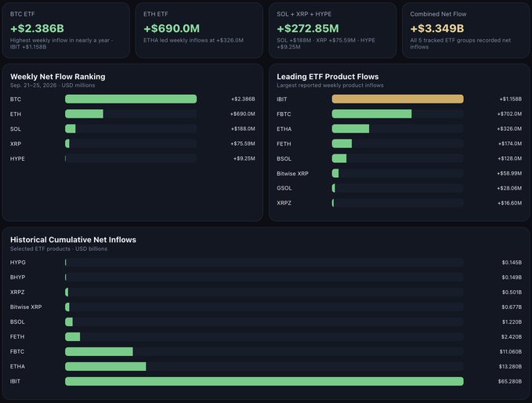This screenshot has height=403, width=532.
Task: Click the "ETHA led weekly inflows" note
Action: point(194,40)
